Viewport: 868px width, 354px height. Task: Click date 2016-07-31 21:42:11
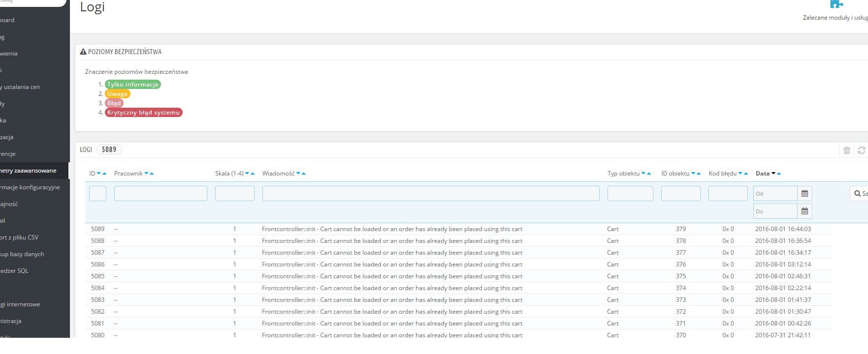(x=783, y=335)
